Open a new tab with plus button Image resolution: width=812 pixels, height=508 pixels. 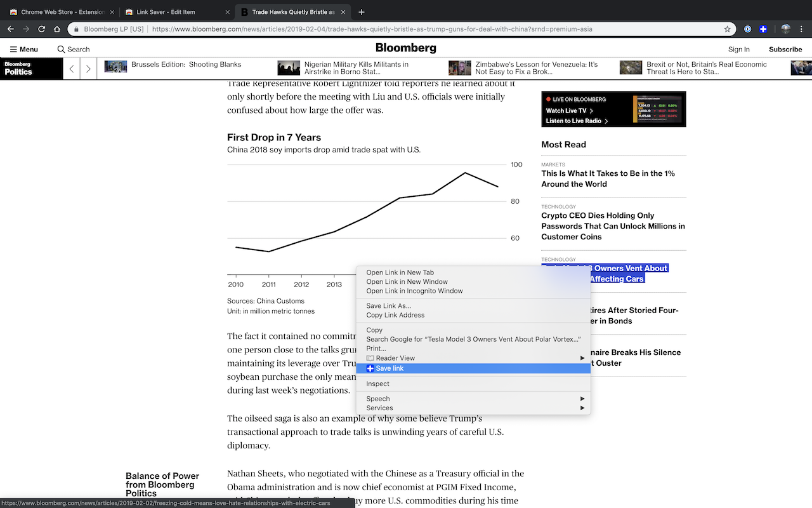pos(362,12)
